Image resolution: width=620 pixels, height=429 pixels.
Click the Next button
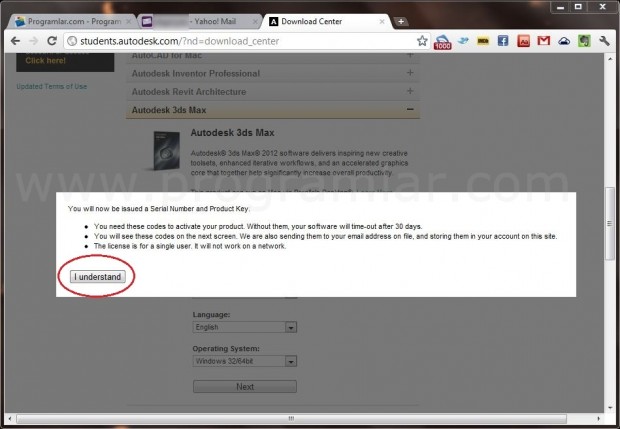245,387
